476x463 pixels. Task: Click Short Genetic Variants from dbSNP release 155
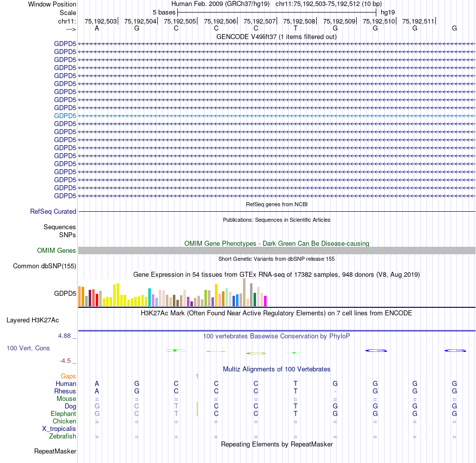277,259
